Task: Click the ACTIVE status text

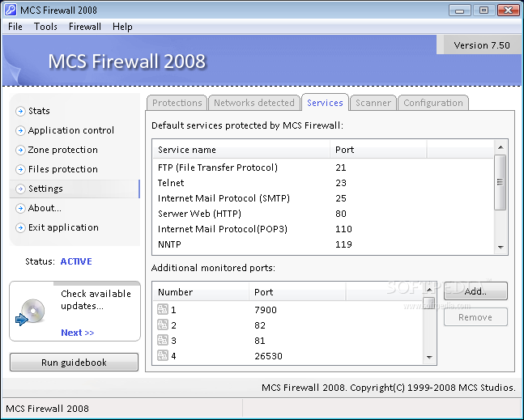Action: 76,261
